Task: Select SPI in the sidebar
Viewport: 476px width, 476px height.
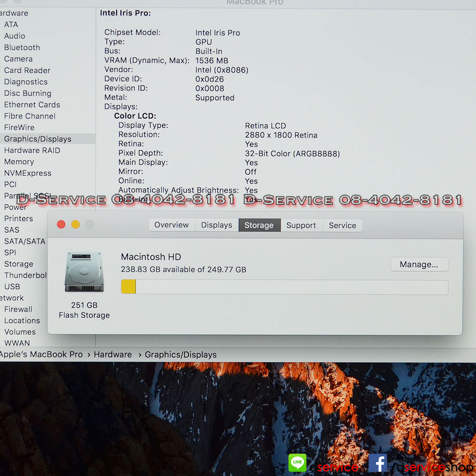Action: pyautogui.click(x=10, y=253)
